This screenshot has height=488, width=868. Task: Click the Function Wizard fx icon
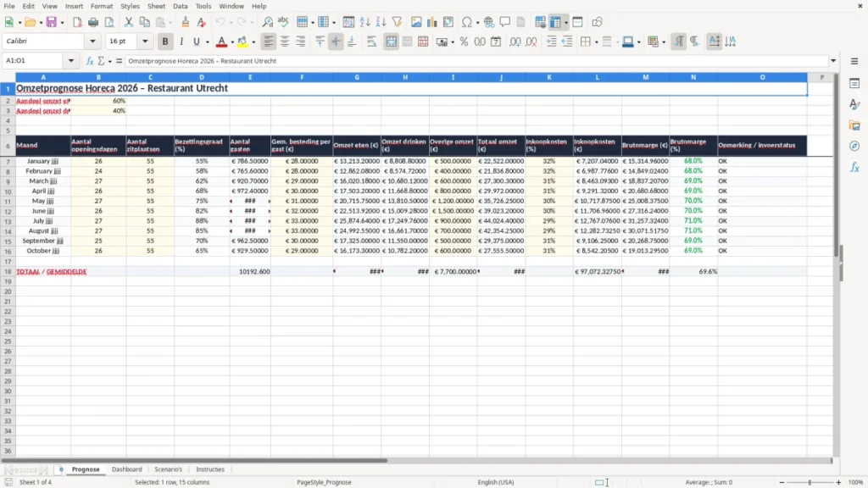click(90, 61)
